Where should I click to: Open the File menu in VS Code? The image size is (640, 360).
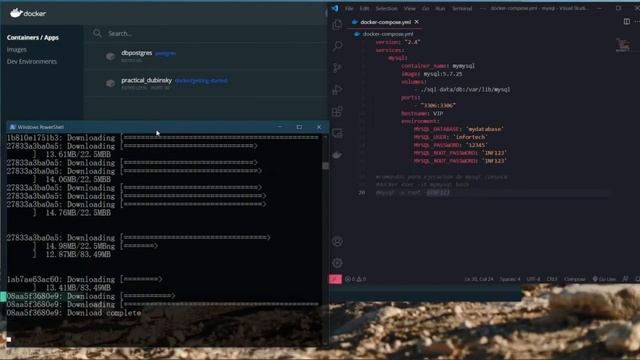point(349,8)
